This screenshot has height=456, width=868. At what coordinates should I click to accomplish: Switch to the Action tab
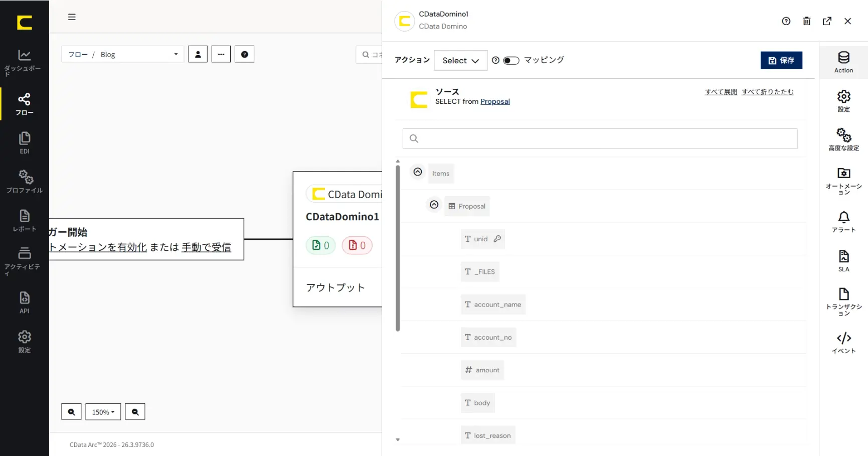click(x=843, y=62)
